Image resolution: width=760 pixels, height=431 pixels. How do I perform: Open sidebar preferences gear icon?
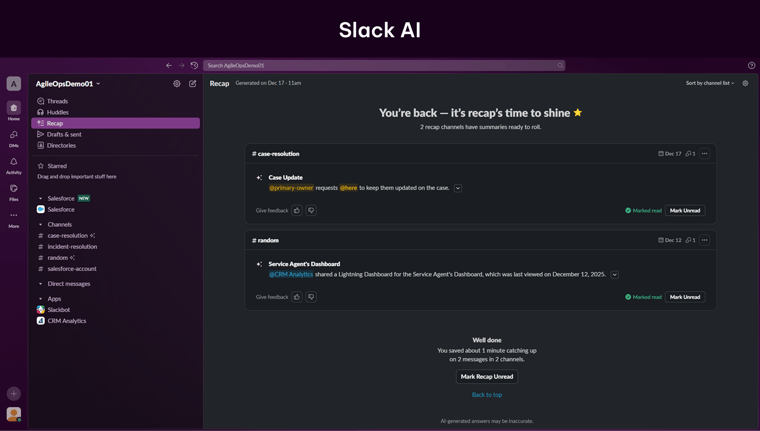coord(177,83)
